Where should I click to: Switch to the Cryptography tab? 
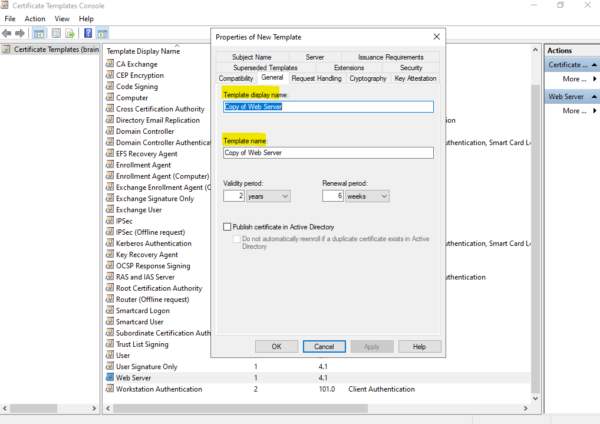coord(368,78)
